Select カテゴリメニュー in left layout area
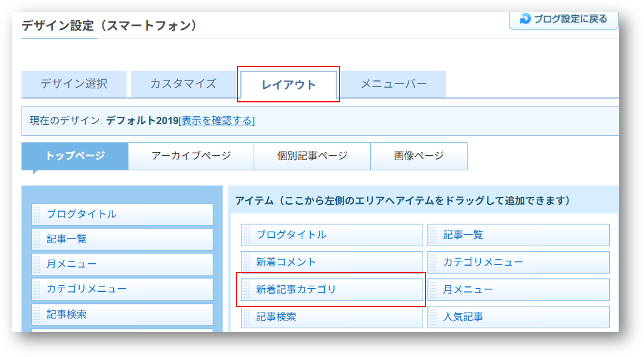The image size is (644, 357). click(x=122, y=289)
